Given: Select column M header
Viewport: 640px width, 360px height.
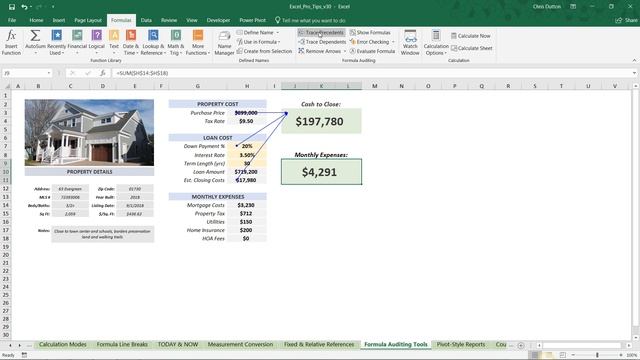Looking at the screenshot, I should point(374,86).
